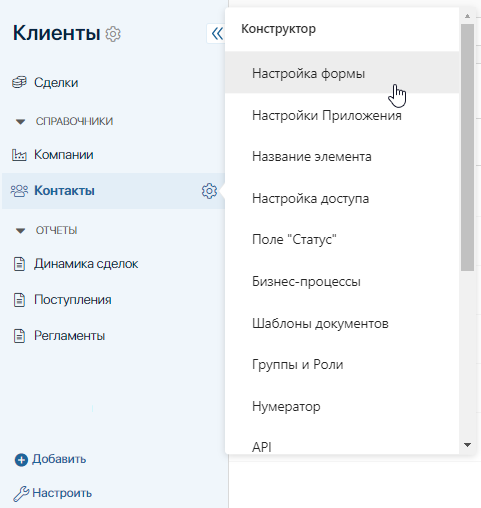This screenshot has height=508, width=481.
Task: Click document icon beside Регламенты
Action: [19, 336]
